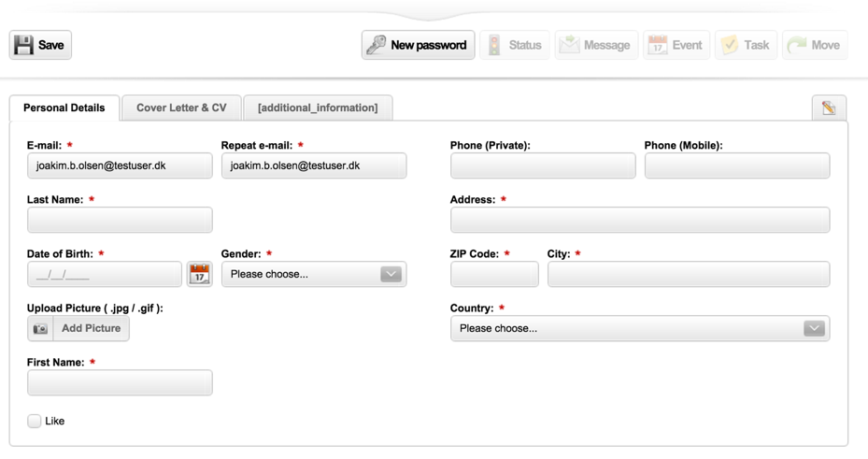This screenshot has height=459, width=868.
Task: Switch to the Cover Letter & CV tab
Action: click(181, 108)
